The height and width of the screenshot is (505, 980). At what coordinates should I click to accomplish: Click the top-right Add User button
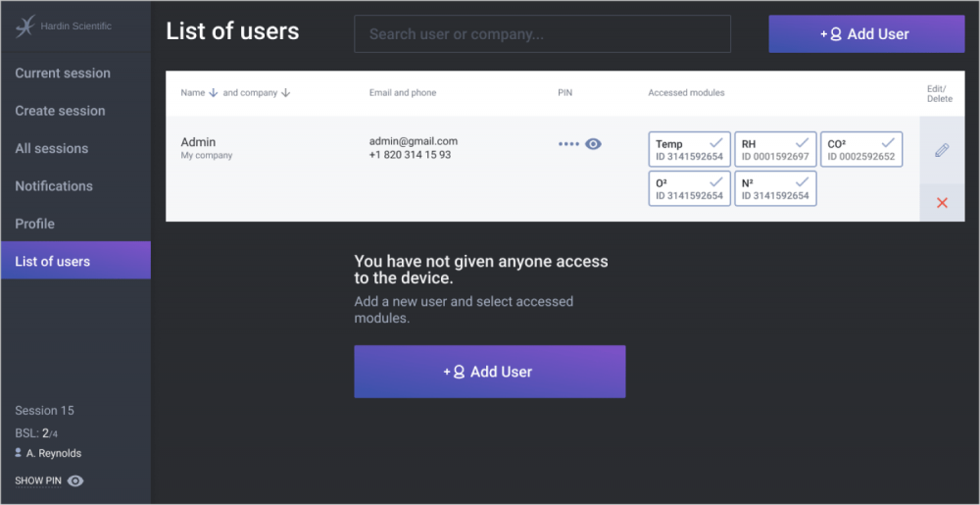coord(866,34)
